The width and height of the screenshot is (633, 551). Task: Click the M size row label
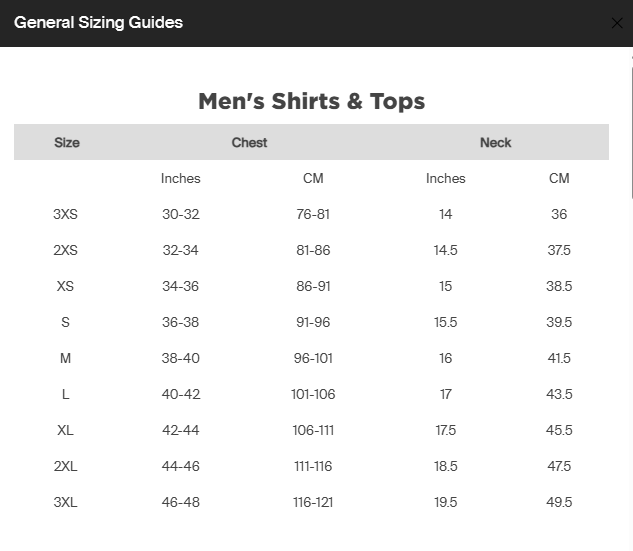66,358
